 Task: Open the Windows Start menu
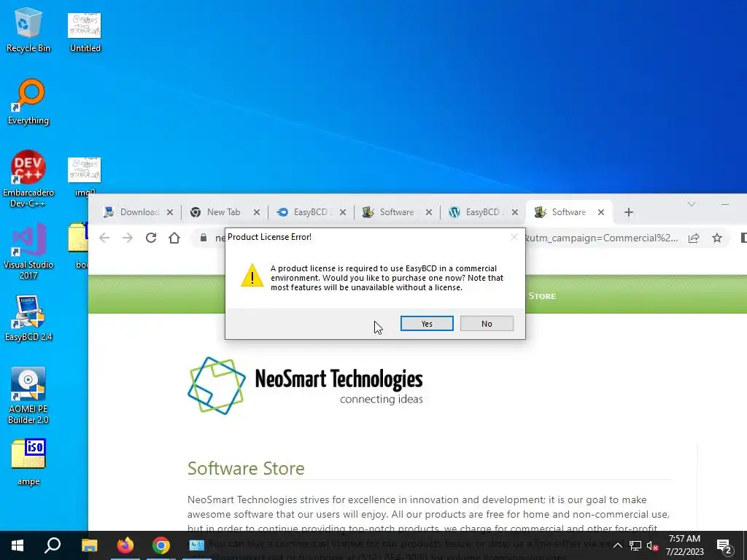(18, 545)
